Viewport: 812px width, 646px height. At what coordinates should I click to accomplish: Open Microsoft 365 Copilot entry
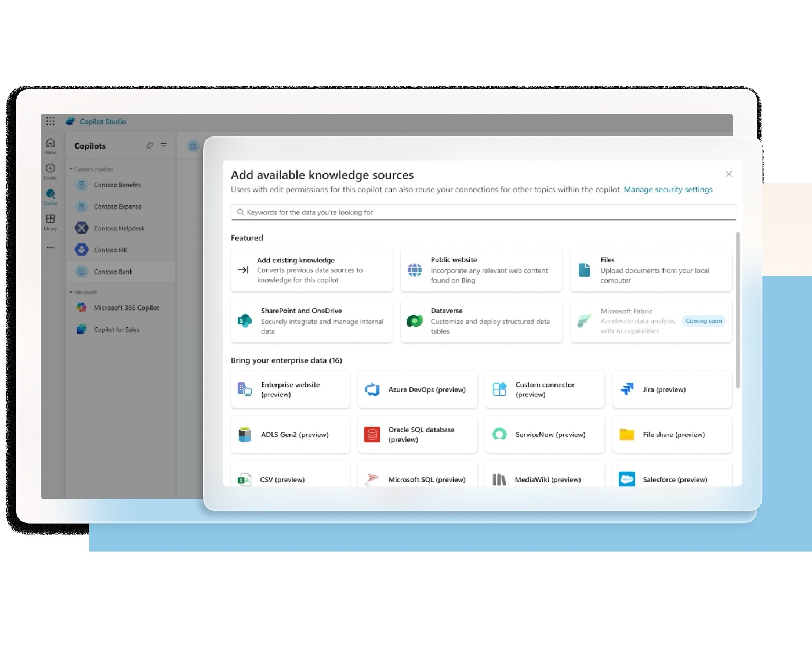pyautogui.click(x=121, y=308)
